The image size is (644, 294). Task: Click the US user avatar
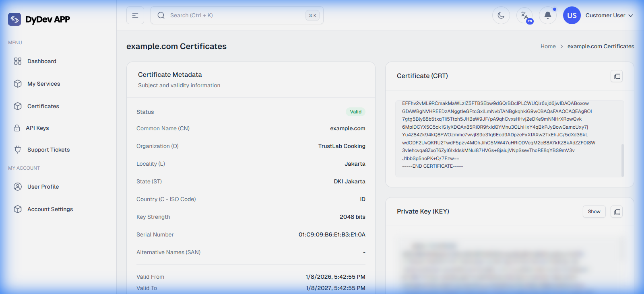click(572, 15)
